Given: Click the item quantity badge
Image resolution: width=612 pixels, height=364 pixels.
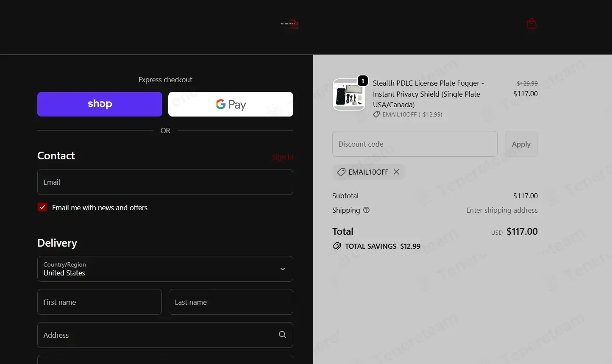Looking at the screenshot, I should point(363,81).
